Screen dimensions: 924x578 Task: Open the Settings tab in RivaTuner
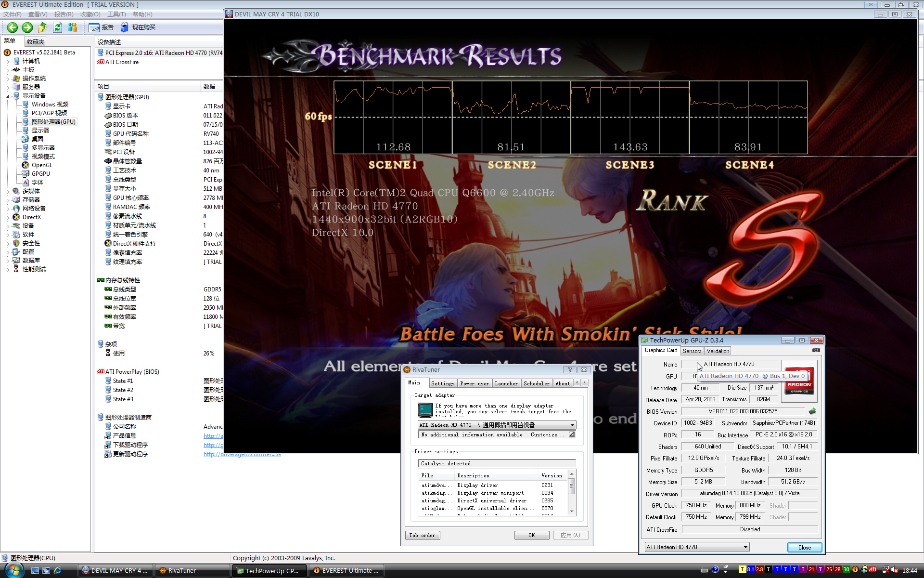pyautogui.click(x=443, y=383)
